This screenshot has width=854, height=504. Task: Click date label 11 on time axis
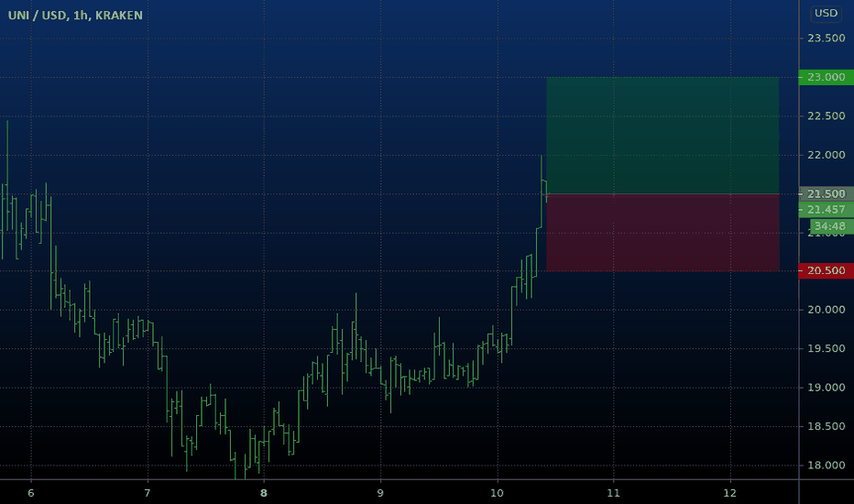(x=613, y=493)
